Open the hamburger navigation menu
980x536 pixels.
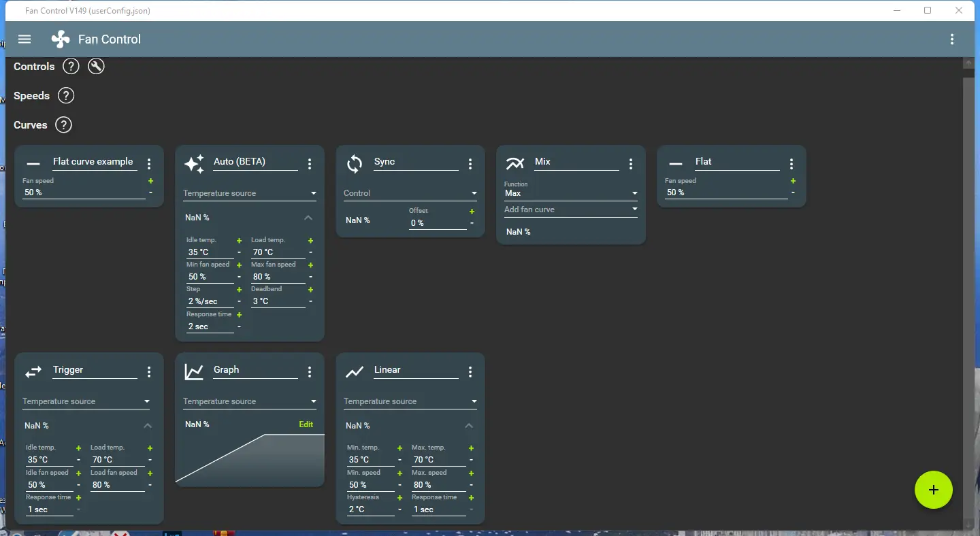(x=24, y=39)
